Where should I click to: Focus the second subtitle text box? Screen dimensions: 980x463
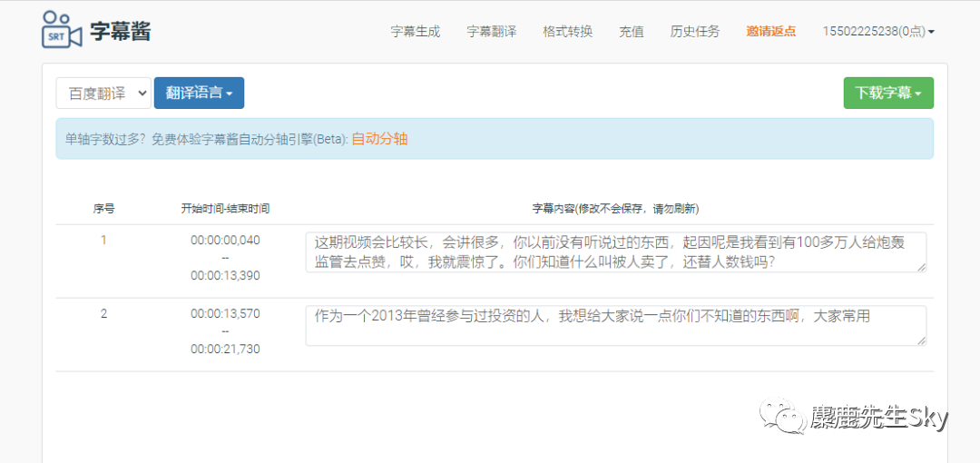click(x=615, y=325)
